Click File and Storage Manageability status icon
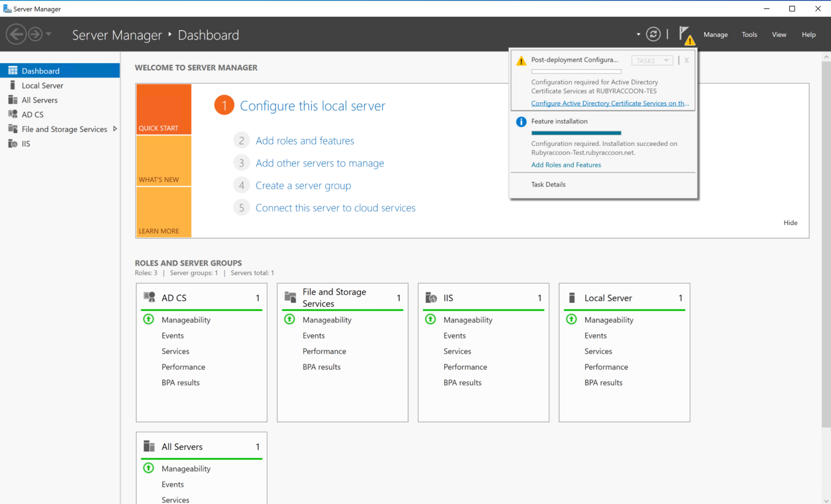The width and height of the screenshot is (831, 504). 289,319
